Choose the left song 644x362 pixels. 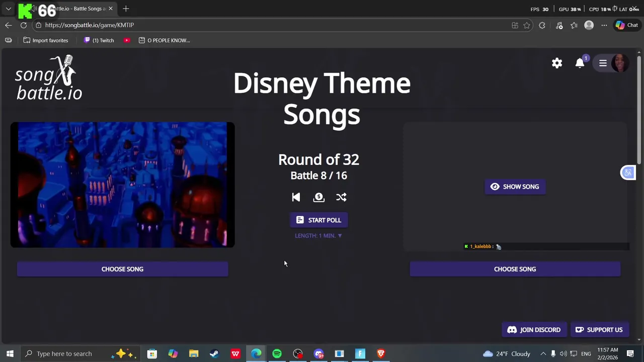[x=122, y=269]
